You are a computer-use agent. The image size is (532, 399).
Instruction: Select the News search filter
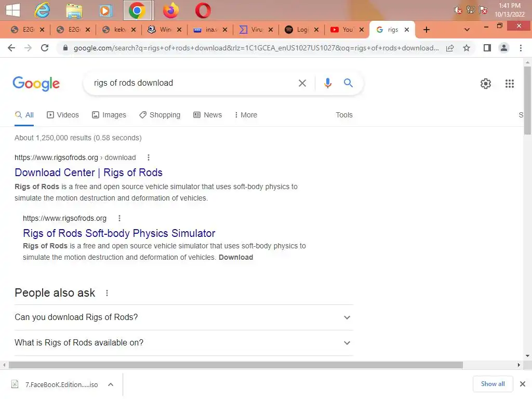coord(208,115)
